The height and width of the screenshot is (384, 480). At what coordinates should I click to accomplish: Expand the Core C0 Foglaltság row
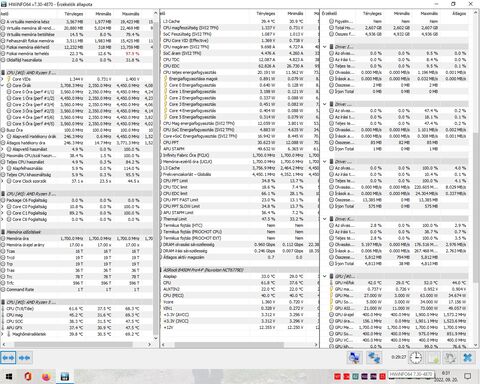point(3,207)
